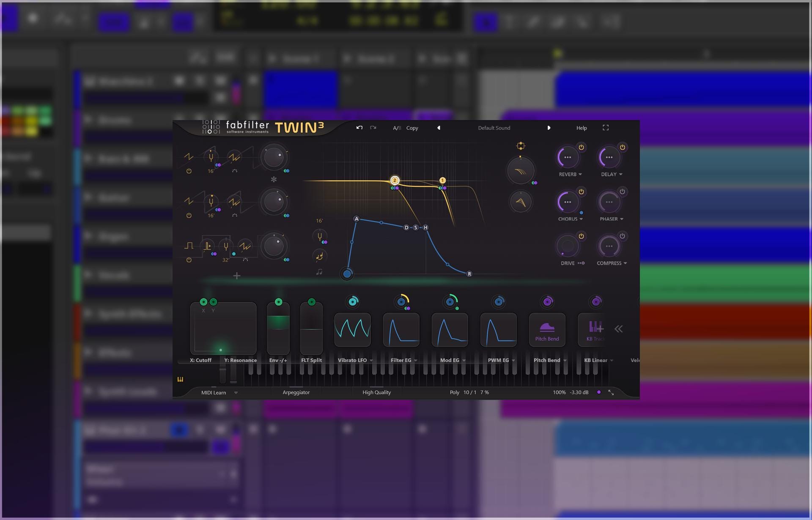Click the 32' octave value of oscillator 3
Screen dimensions: 812x520
226,260
